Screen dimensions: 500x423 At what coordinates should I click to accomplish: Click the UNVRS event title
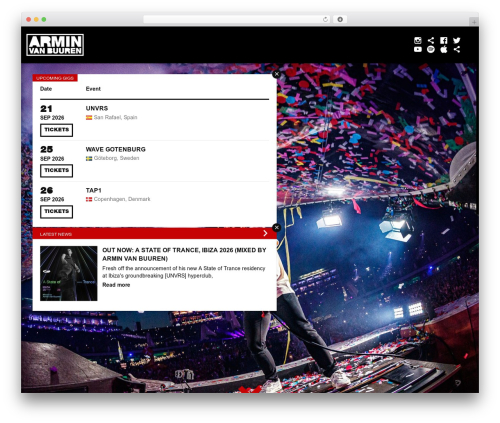pyautogui.click(x=97, y=108)
